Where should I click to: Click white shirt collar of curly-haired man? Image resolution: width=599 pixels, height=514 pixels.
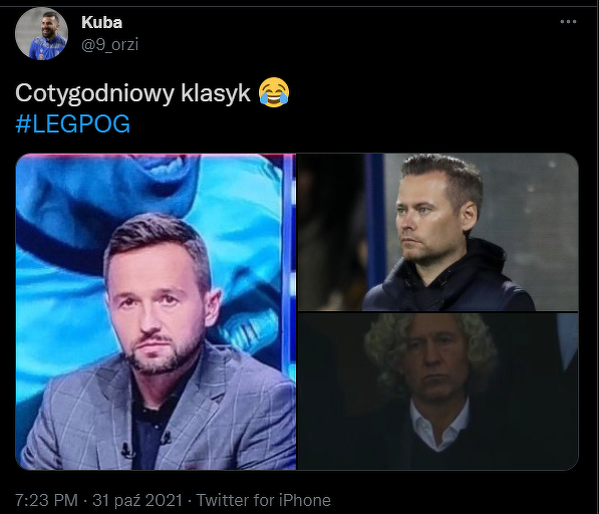(x=439, y=425)
